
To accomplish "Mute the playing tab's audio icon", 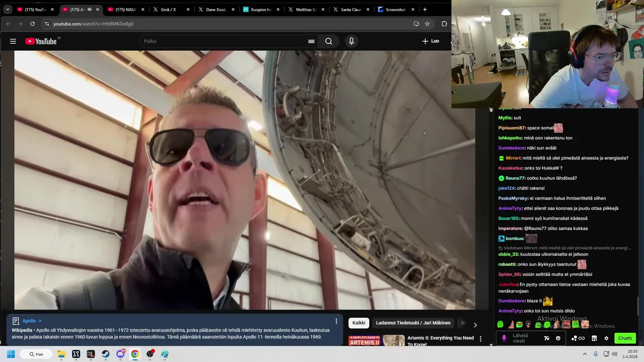I will 90,10.
